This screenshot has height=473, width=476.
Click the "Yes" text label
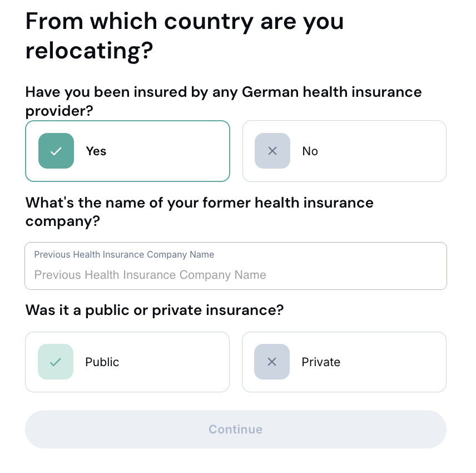pyautogui.click(x=96, y=151)
